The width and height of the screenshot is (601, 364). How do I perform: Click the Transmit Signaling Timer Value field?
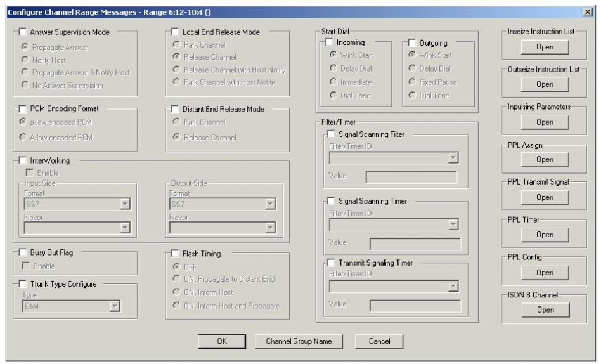(415, 306)
